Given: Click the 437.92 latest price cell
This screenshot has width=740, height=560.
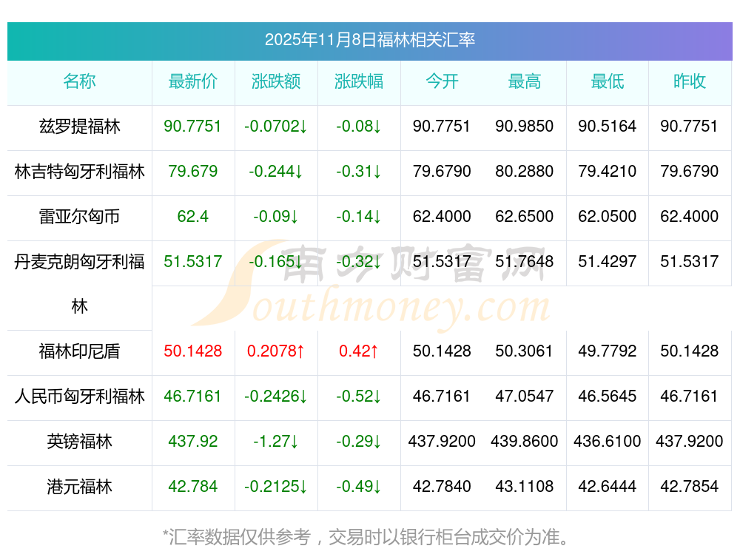Looking at the screenshot, I should (193, 442).
